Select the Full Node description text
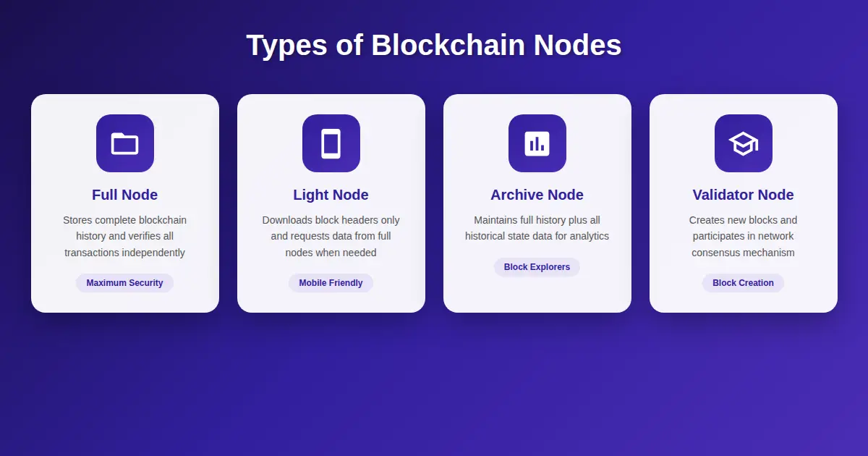 click(x=124, y=236)
